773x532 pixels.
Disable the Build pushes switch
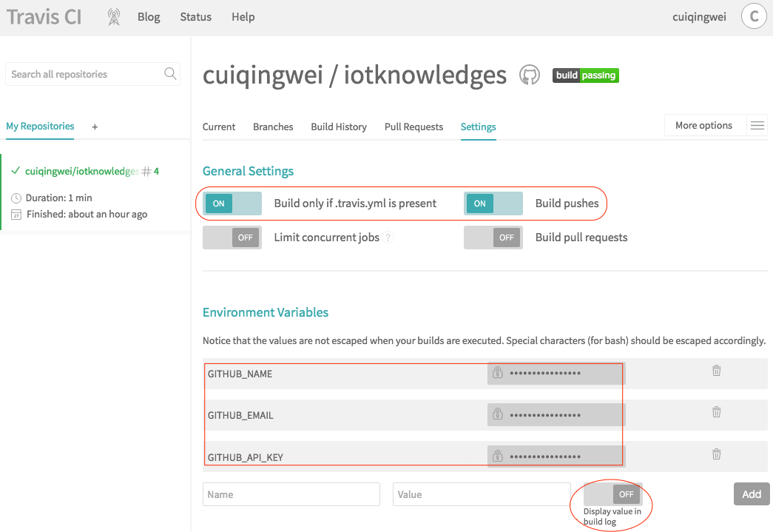click(493, 203)
